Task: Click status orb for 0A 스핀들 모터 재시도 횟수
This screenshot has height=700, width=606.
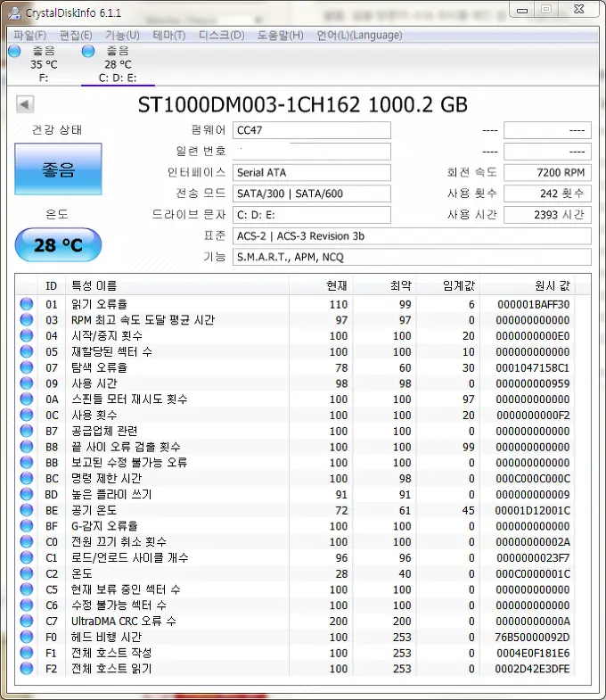Action: coord(27,399)
